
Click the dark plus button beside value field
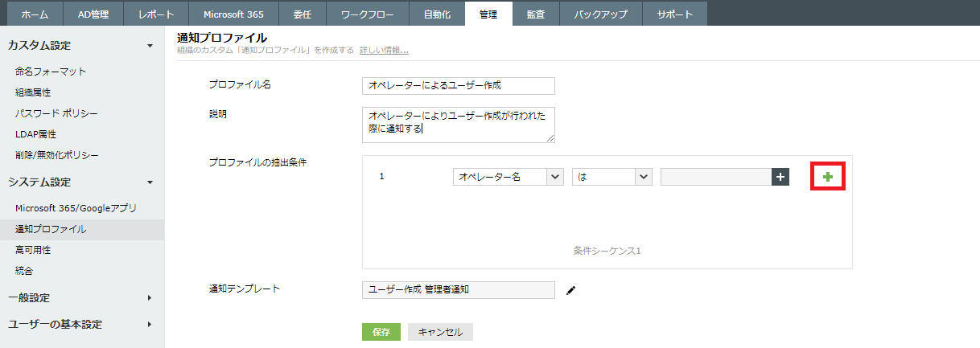tap(780, 177)
